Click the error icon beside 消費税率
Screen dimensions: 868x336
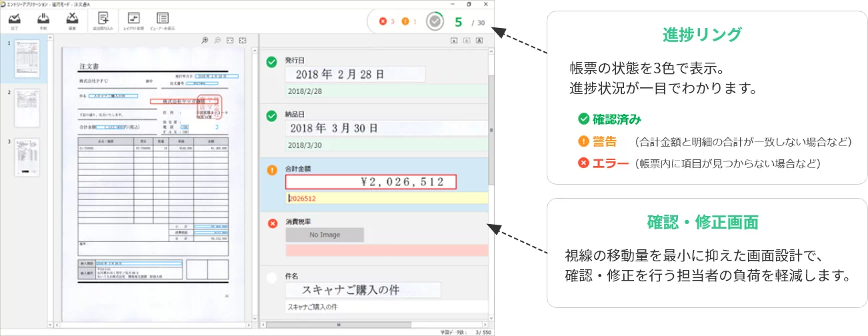coord(271,223)
